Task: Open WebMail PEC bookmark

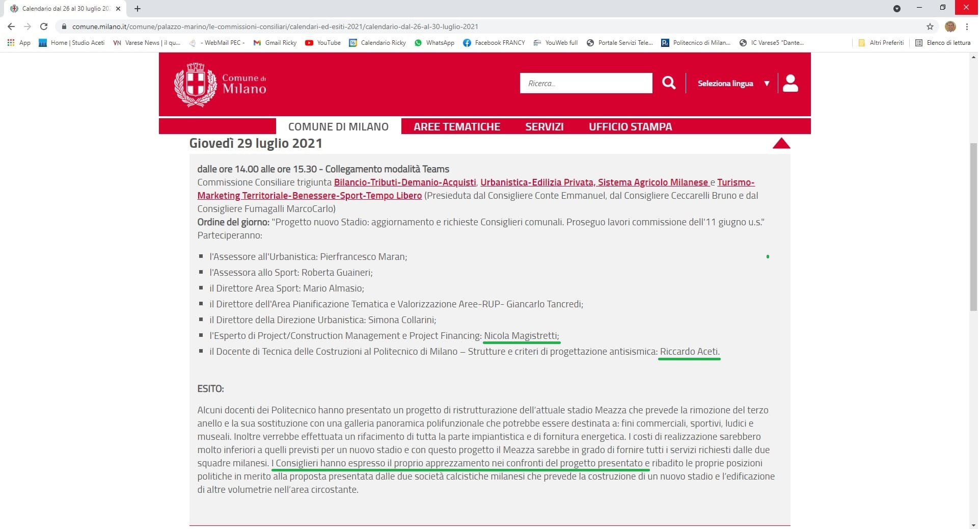Action: [x=217, y=43]
